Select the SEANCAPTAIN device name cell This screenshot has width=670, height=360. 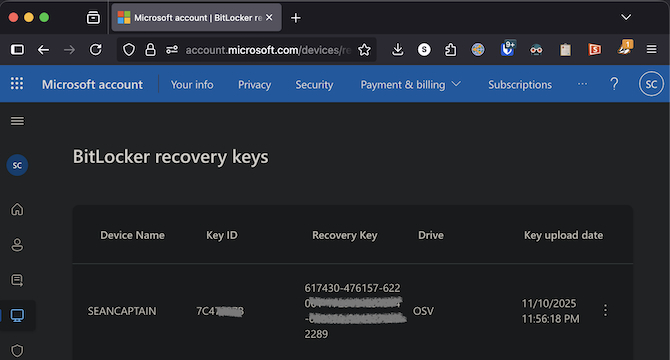(122, 311)
